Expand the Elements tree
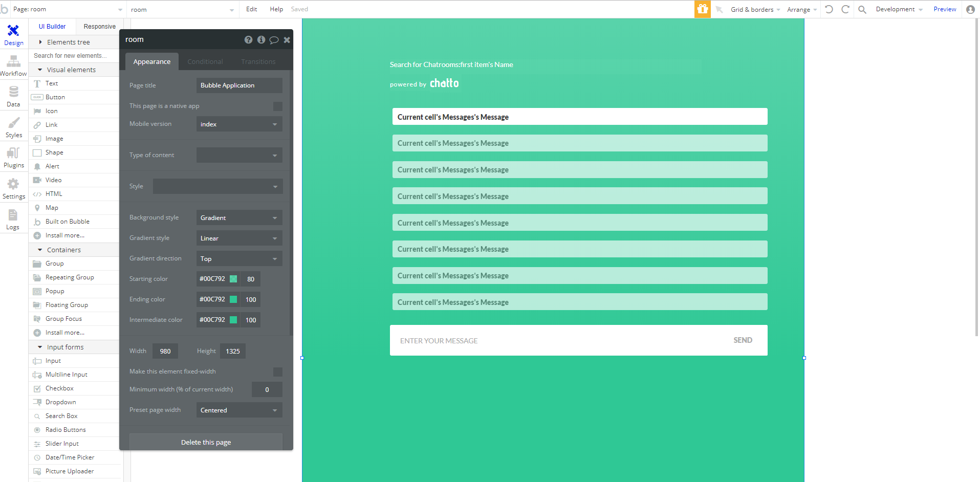The image size is (980, 482). tap(75, 42)
